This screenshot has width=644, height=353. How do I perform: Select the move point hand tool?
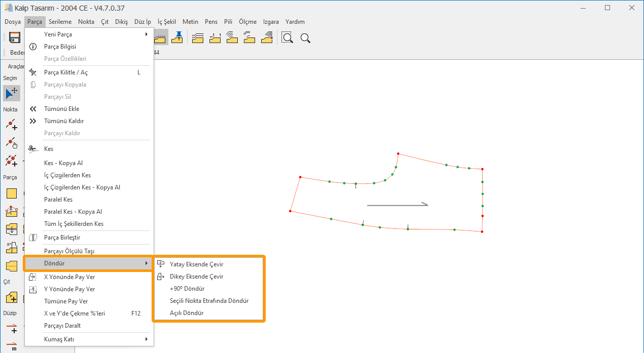coord(12,143)
